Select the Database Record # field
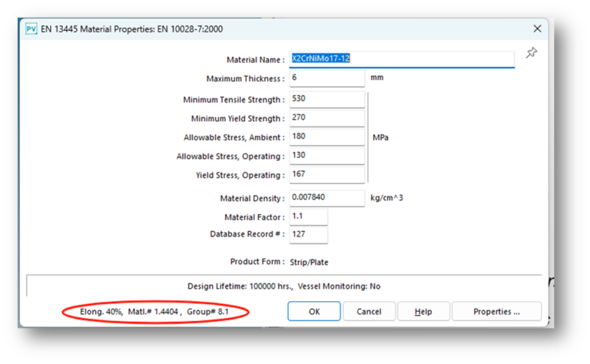The height and width of the screenshot is (364, 590). [309, 234]
